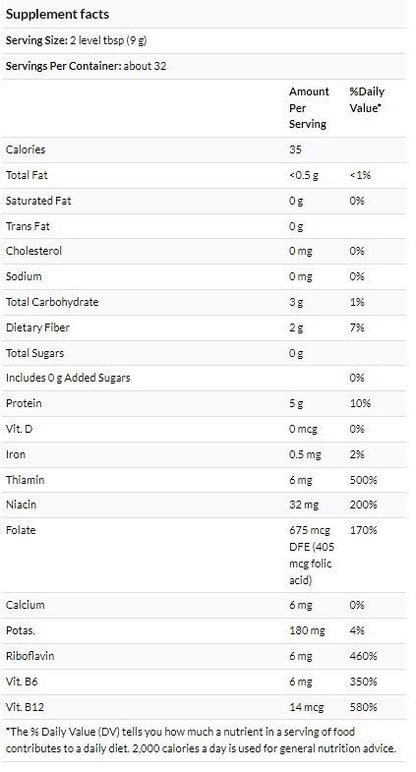Image resolution: width=416 pixels, height=772 pixels.
Task: Click the Supplement facts heading
Action: (x=57, y=14)
